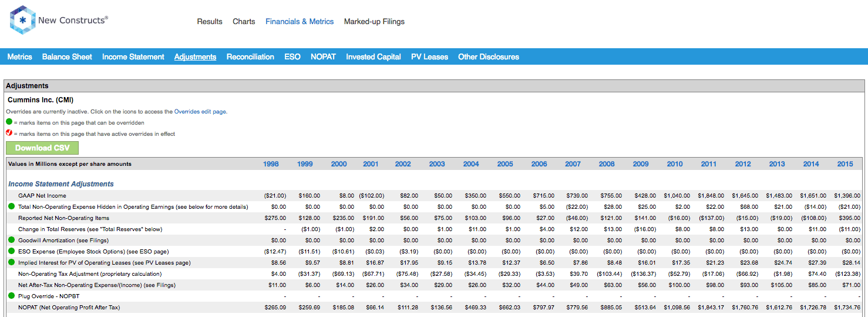Open the Income Statement subtab
The width and height of the screenshot is (868, 317).
point(133,57)
